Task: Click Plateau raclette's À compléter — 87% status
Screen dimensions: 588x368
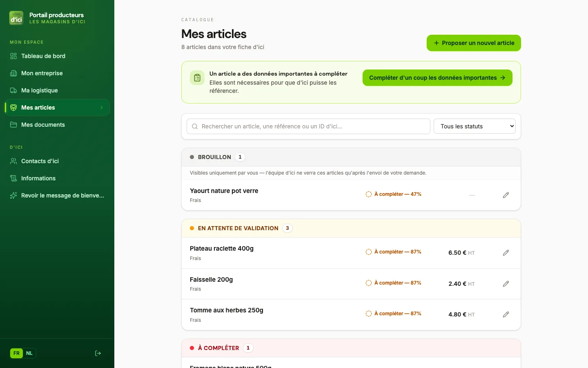Action: (394, 252)
